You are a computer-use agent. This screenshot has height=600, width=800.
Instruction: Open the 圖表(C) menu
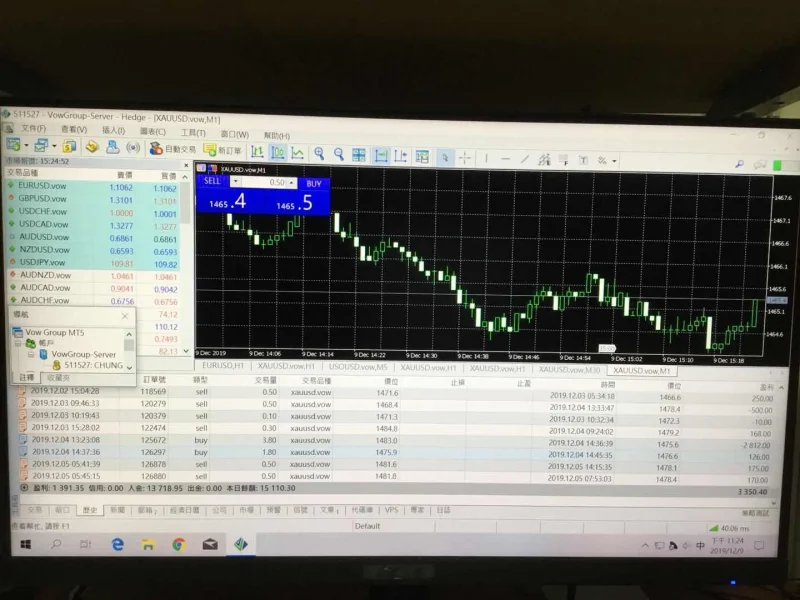(x=153, y=131)
